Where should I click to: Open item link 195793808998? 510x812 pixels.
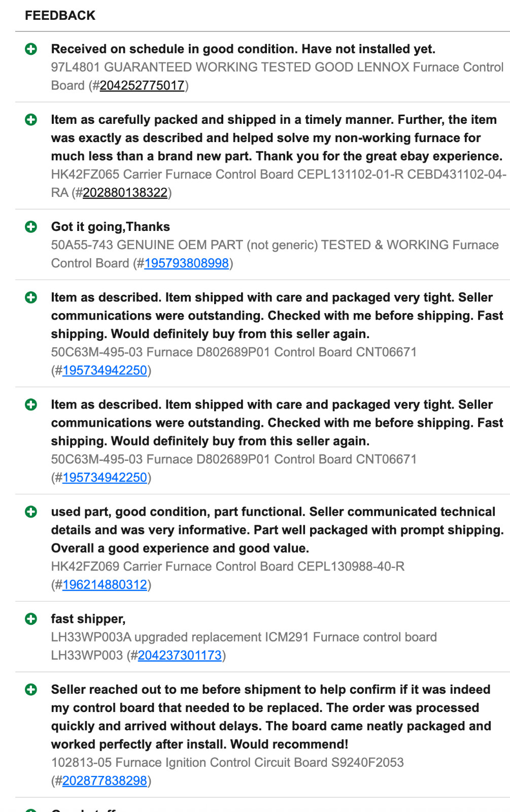187,263
